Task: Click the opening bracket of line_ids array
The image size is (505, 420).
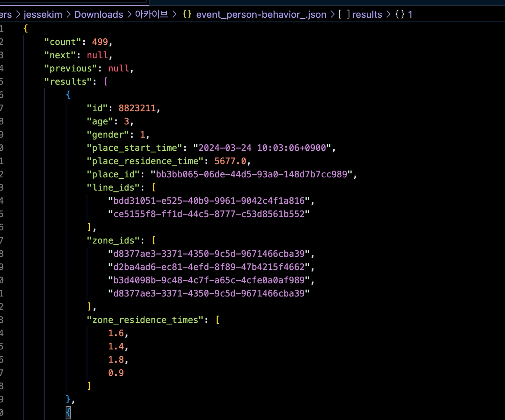Action: [x=154, y=187]
